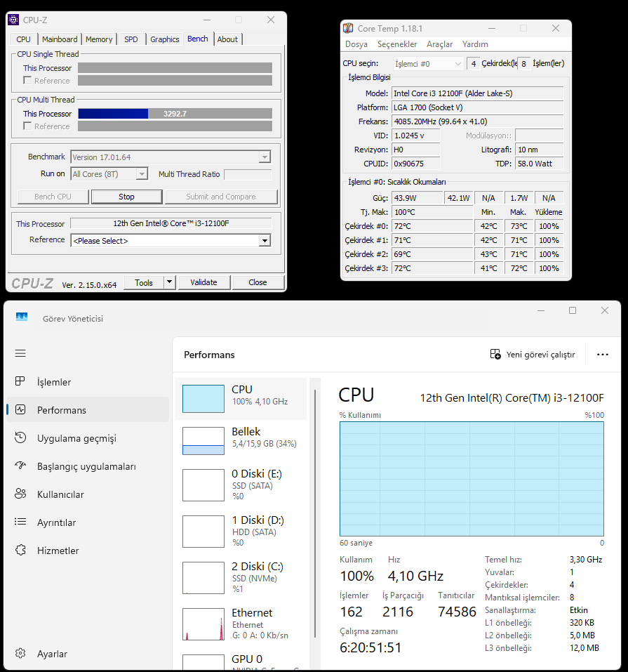Viewport: 628px width, 672px height.
Task: Stop the running CPU-Z benchmark
Action: pos(126,197)
